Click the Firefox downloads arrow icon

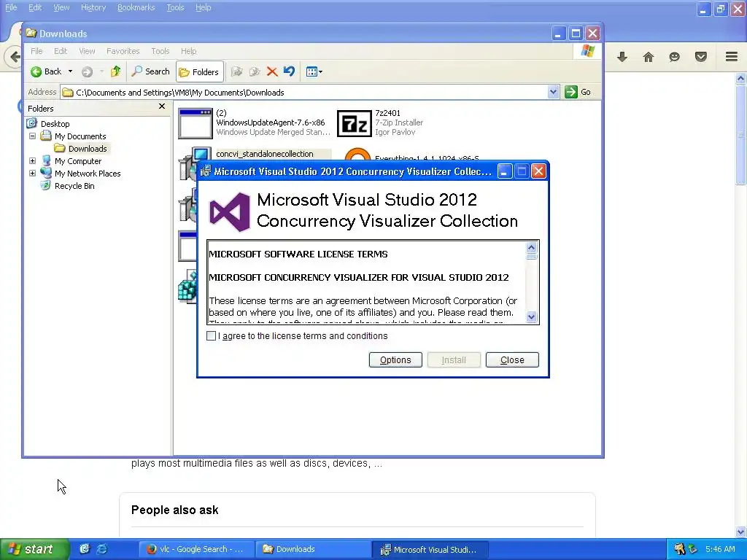click(x=622, y=57)
